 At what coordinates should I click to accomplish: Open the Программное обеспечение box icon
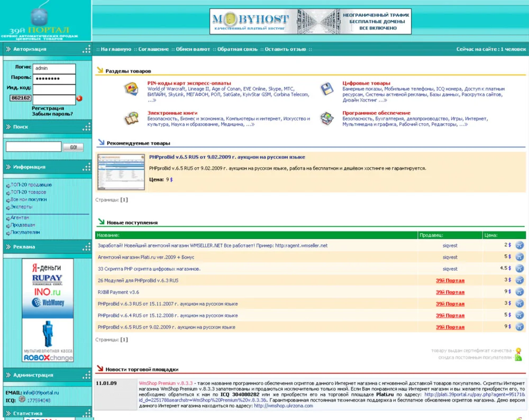(327, 118)
